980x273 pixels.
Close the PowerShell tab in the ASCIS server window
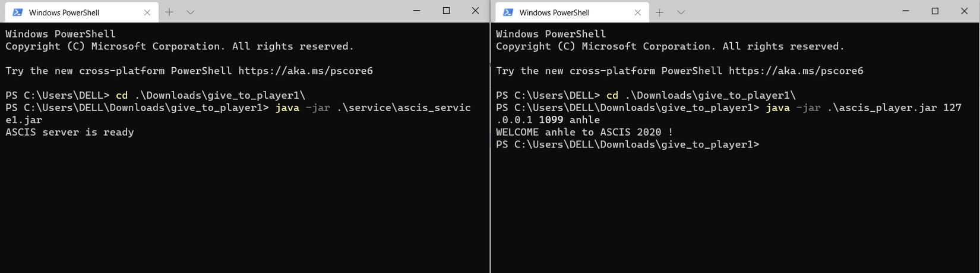[147, 12]
